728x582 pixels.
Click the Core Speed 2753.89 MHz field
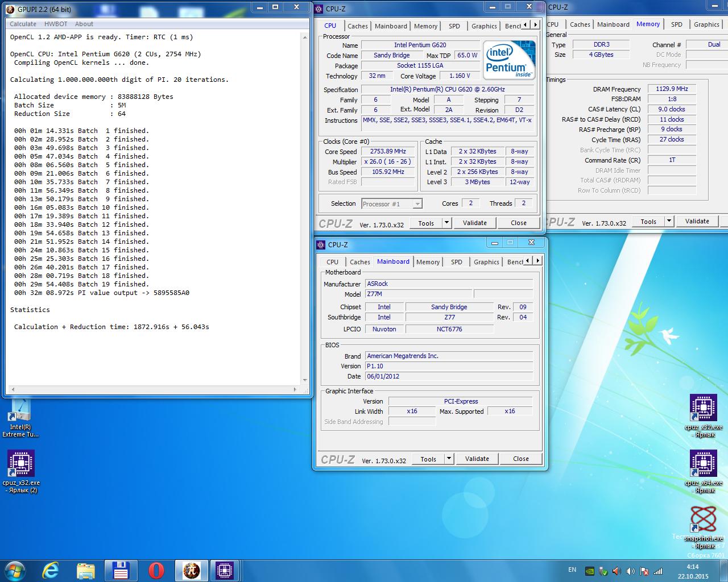pos(388,152)
